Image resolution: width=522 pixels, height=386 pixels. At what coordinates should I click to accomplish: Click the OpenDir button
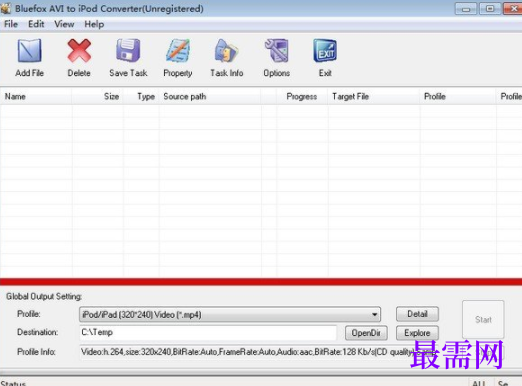366,333
